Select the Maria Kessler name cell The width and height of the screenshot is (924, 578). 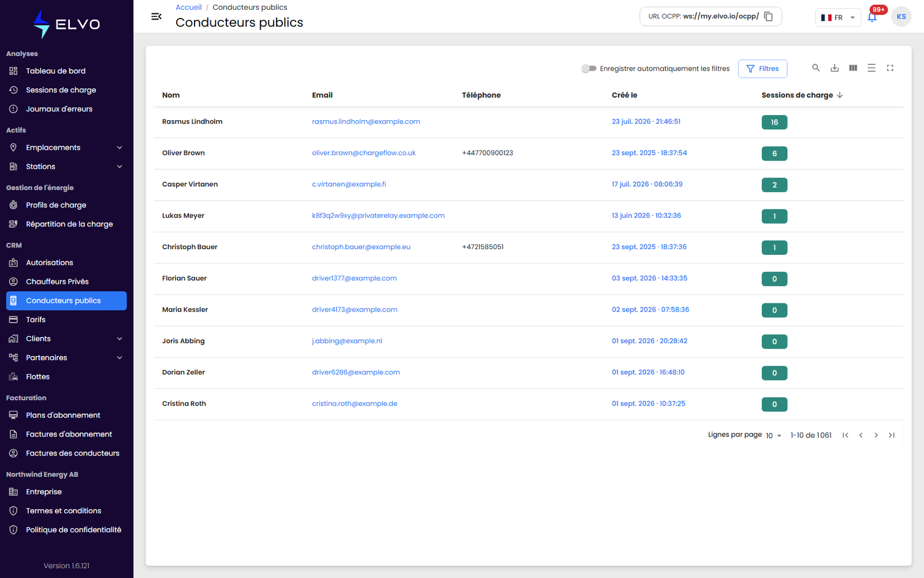[x=185, y=310]
